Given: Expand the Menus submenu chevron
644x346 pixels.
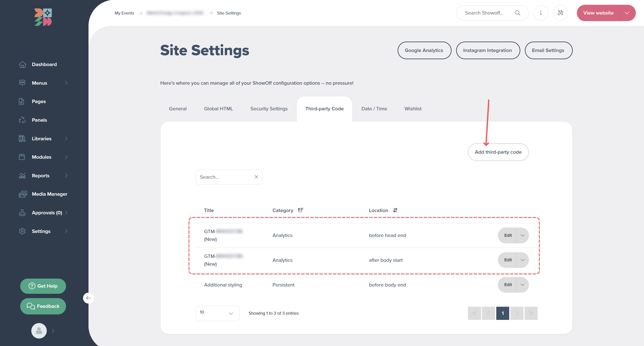Looking at the screenshot, I should pos(66,83).
